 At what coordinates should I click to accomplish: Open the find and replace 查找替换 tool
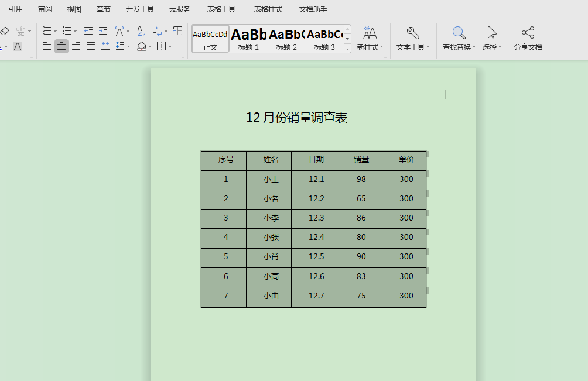coord(458,38)
